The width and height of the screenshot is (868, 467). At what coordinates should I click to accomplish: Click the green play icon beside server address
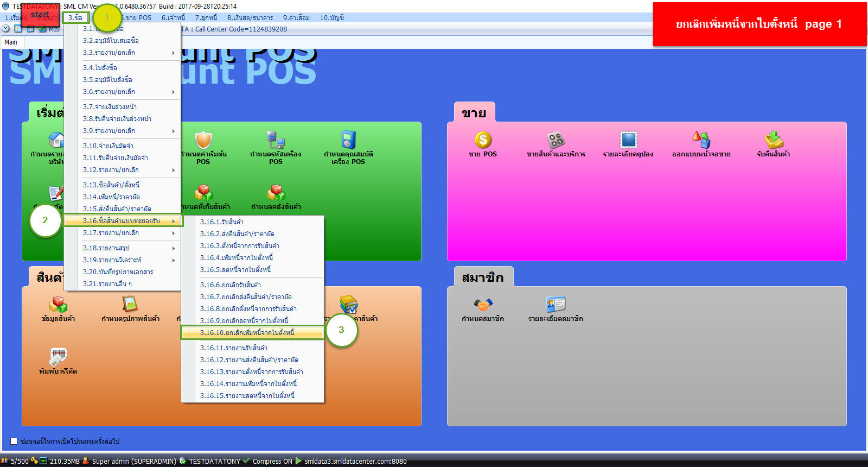point(298,461)
